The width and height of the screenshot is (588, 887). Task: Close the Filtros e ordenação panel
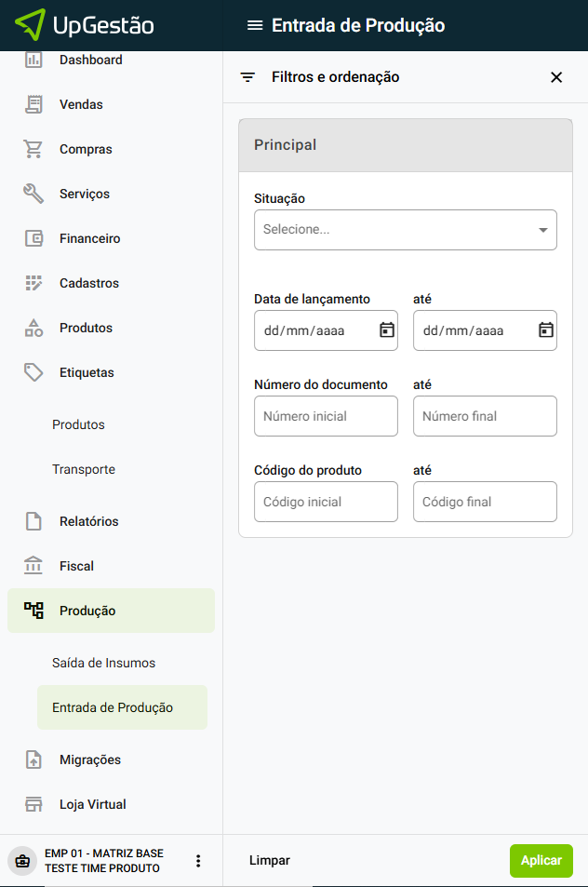point(556,77)
